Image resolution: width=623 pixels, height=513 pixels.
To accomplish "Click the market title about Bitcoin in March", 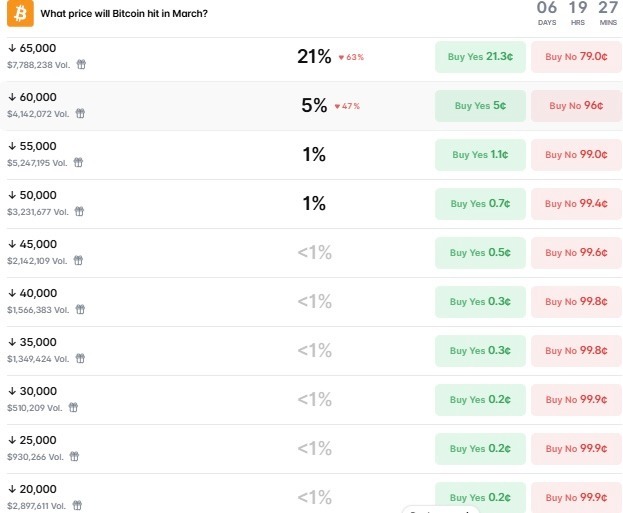I will (125, 14).
